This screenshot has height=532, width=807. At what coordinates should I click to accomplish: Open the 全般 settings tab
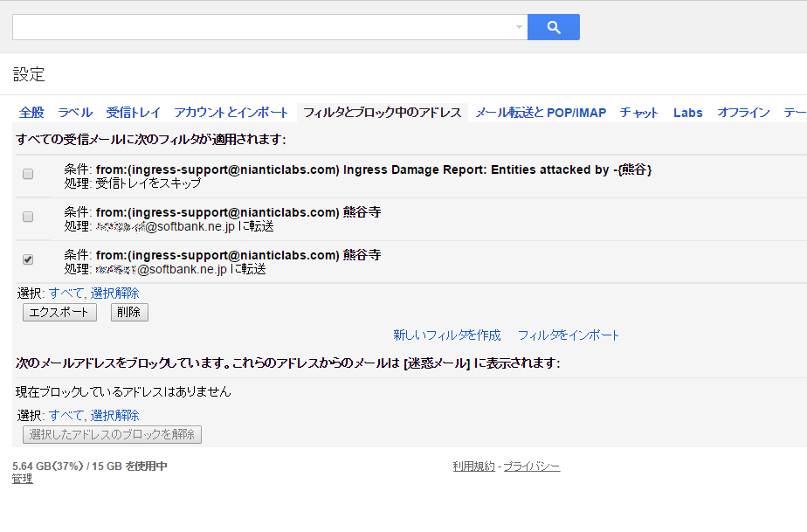[31, 113]
